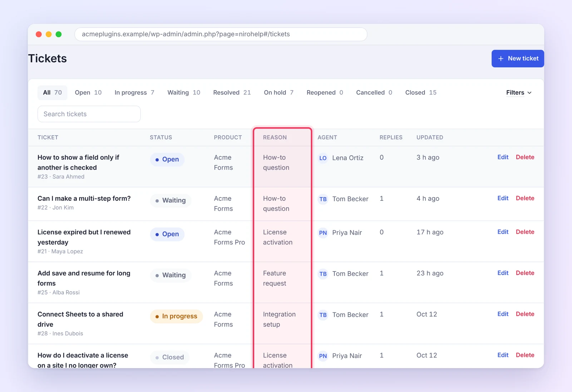This screenshot has width=572, height=392.
Task: Switch to the Closed tab
Action: [x=421, y=93]
